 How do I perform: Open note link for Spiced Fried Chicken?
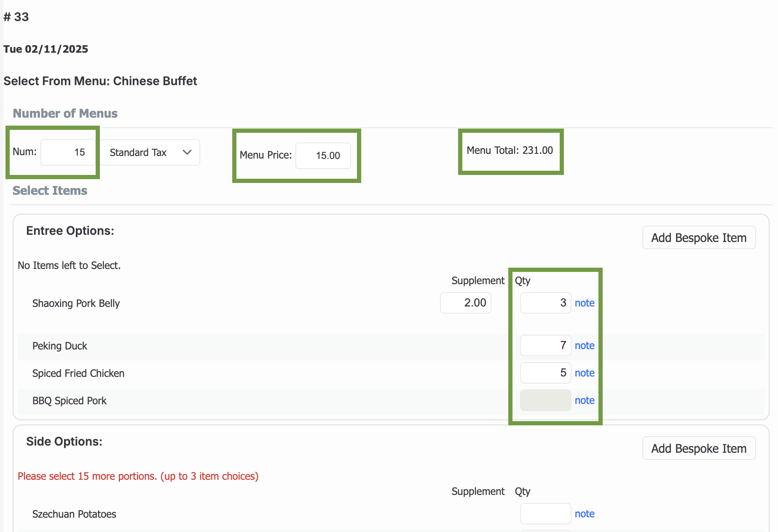[584, 373]
